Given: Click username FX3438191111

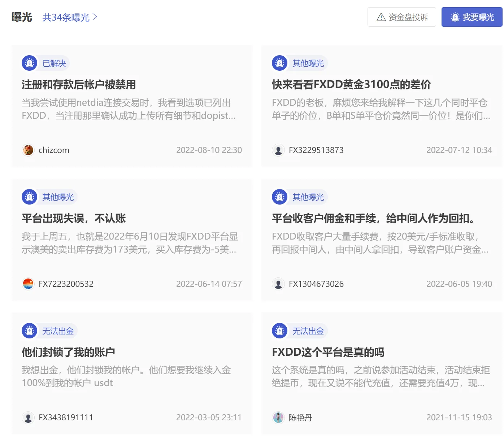Looking at the screenshot, I should point(66,417).
